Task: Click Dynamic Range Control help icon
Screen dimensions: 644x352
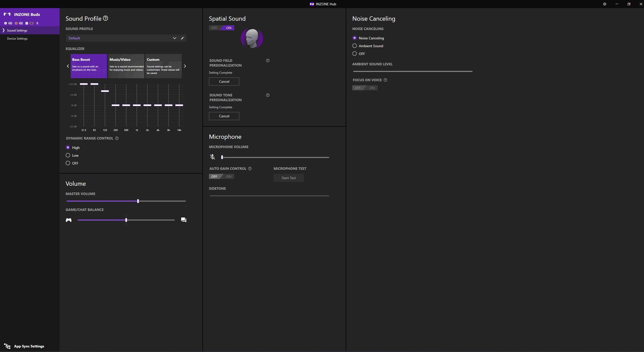Action: click(117, 138)
